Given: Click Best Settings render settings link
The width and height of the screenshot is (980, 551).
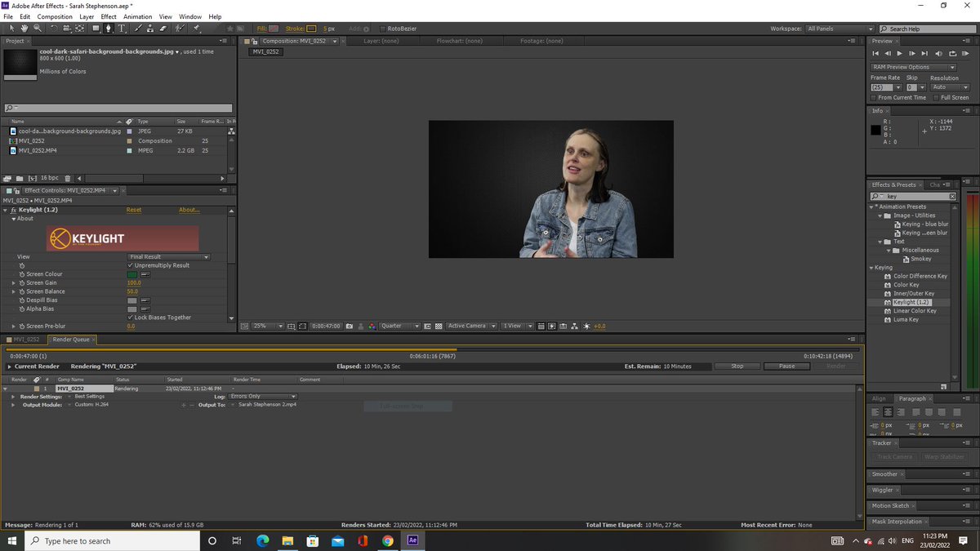Looking at the screenshot, I should point(91,396).
